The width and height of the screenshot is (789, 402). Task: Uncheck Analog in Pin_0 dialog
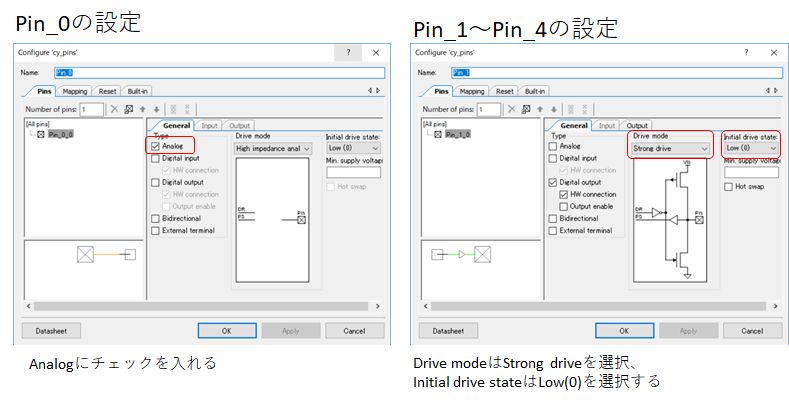(155, 146)
